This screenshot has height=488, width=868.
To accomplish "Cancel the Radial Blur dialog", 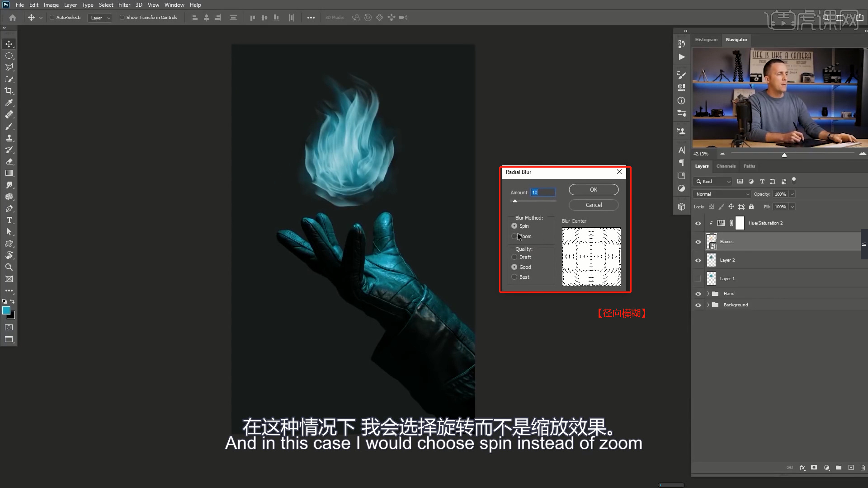I will click(x=593, y=205).
